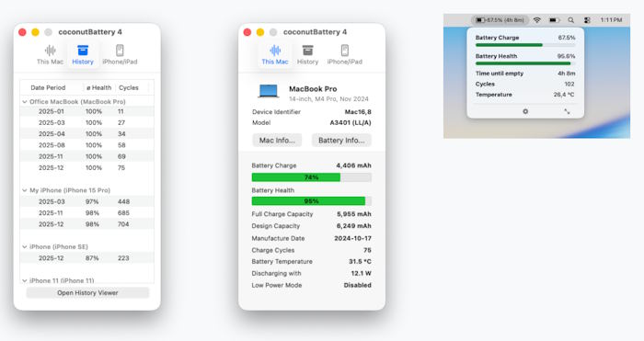Select the 2025-03 row with 27 cycles
Image resolution: width=644 pixels, height=341 pixels.
(x=87, y=122)
